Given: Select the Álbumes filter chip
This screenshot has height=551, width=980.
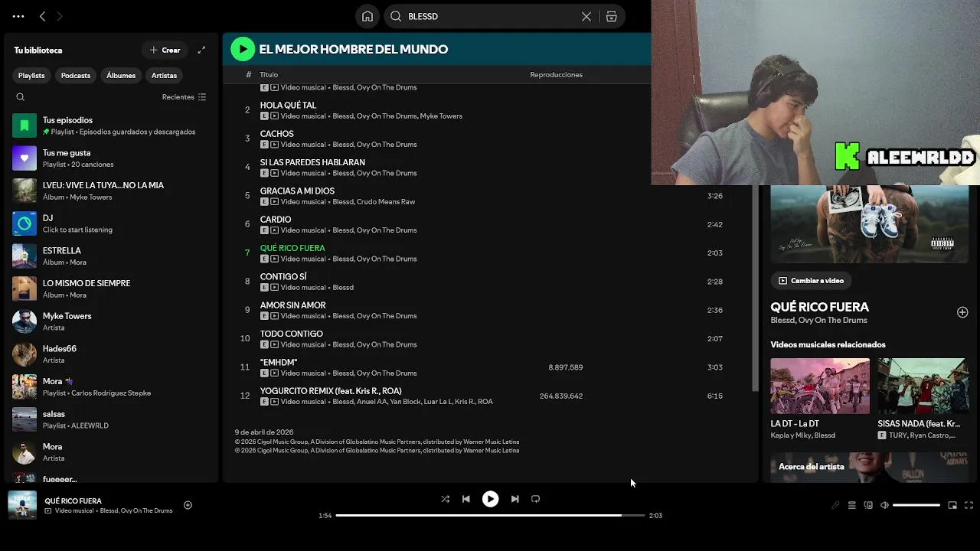Looking at the screenshot, I should [x=121, y=75].
